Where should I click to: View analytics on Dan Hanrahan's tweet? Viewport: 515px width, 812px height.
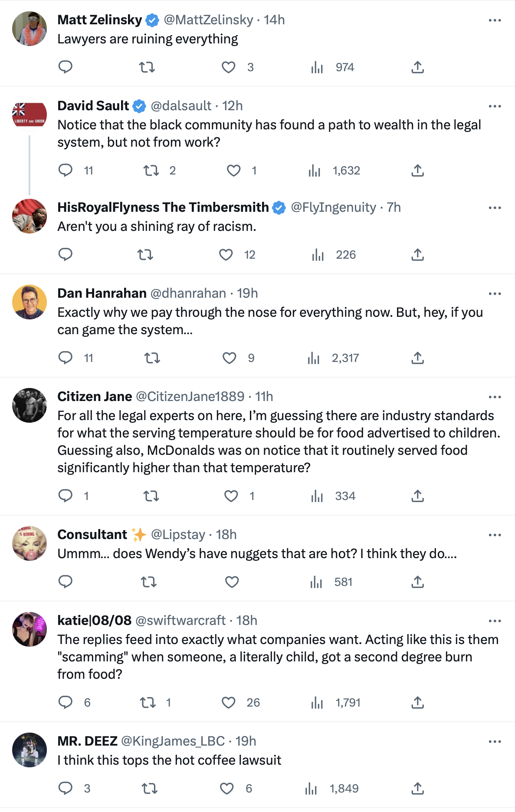314,358
